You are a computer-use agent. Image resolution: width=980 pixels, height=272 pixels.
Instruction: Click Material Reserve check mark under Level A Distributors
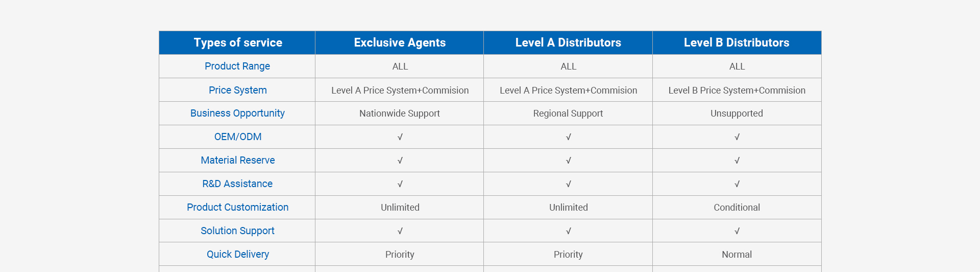[x=569, y=161]
